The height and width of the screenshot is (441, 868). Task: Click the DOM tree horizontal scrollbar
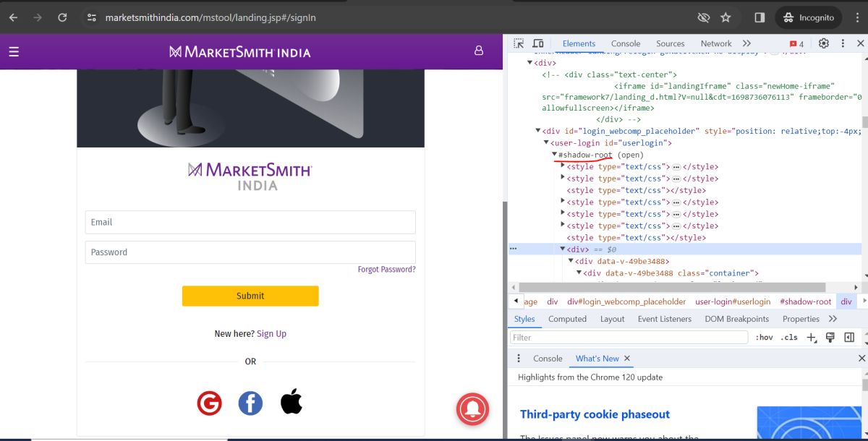672,288
